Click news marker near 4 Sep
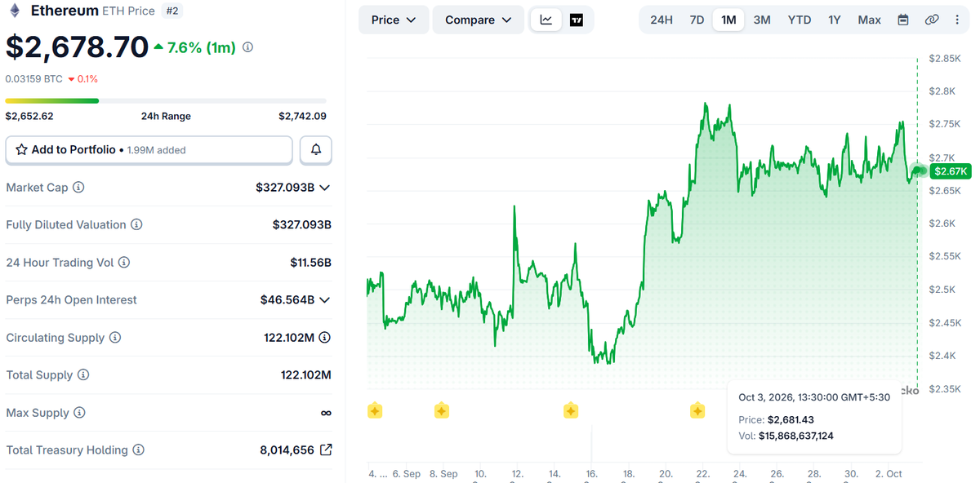980x483 pixels. [375, 410]
